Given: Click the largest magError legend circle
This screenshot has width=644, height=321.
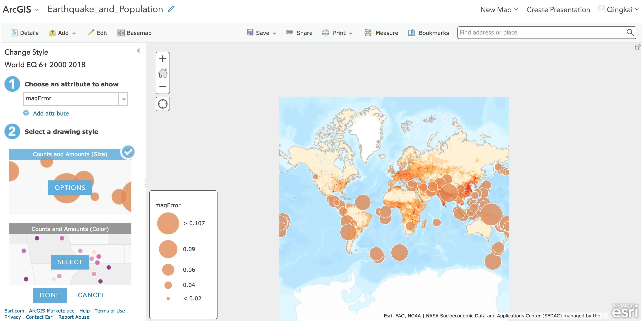Looking at the screenshot, I should [x=168, y=223].
